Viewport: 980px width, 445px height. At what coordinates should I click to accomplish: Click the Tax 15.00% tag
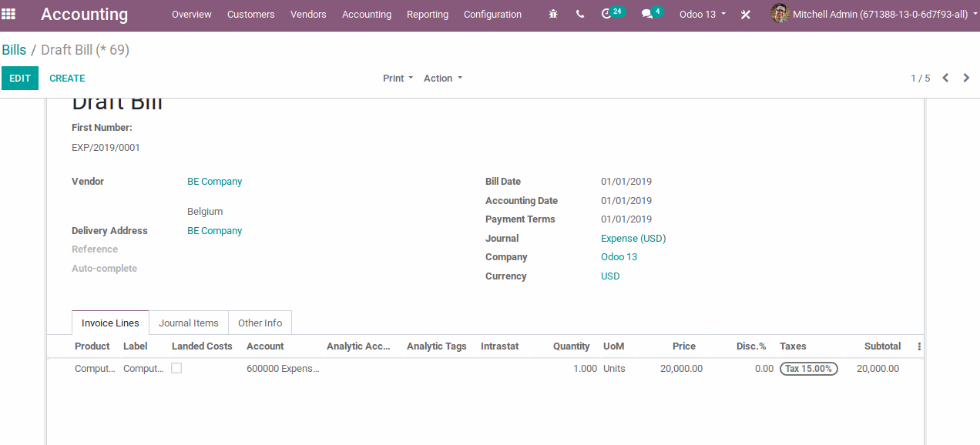[808, 368]
